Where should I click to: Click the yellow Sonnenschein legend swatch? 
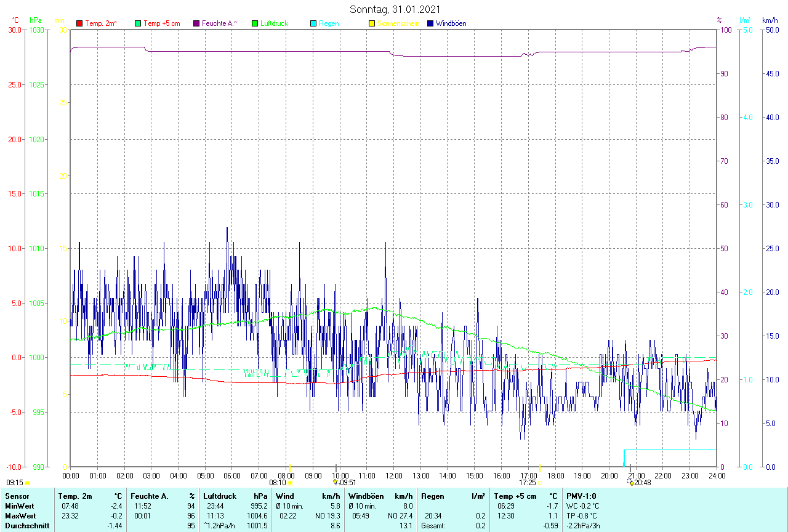[372, 24]
